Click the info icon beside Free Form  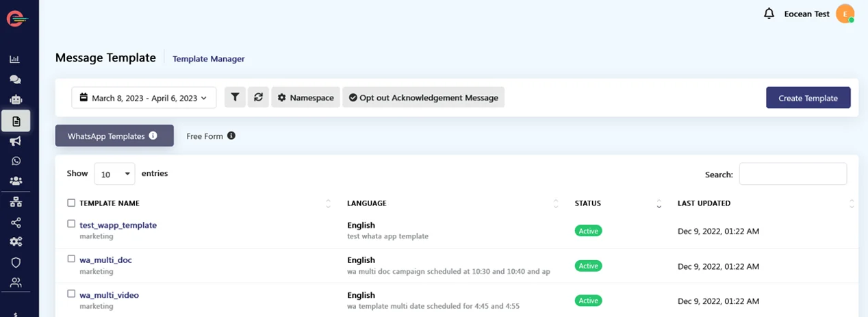click(231, 136)
